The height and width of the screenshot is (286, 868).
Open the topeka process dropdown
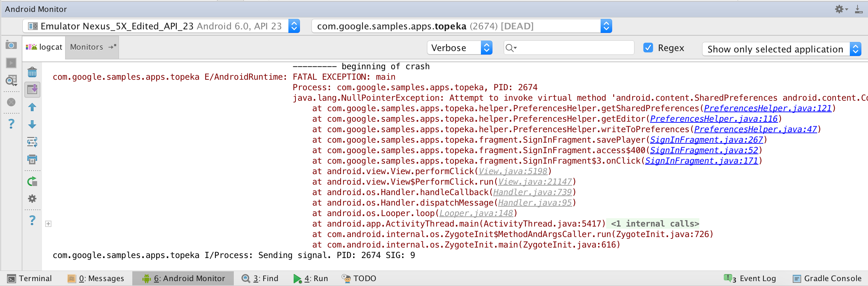pos(462,26)
